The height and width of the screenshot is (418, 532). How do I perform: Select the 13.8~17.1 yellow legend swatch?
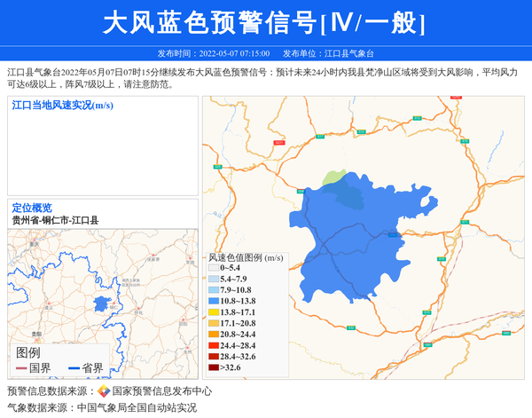point(213,312)
